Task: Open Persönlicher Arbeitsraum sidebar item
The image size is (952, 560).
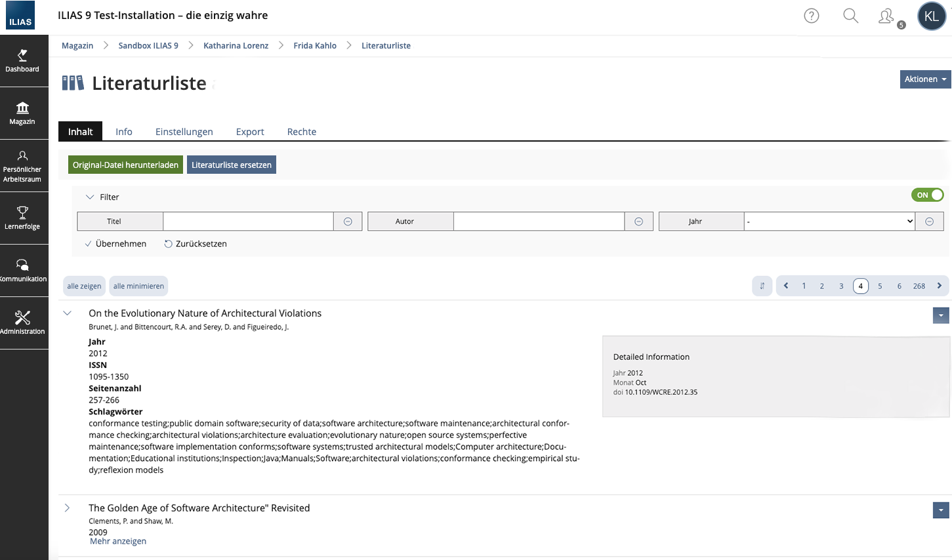Action: click(x=22, y=166)
